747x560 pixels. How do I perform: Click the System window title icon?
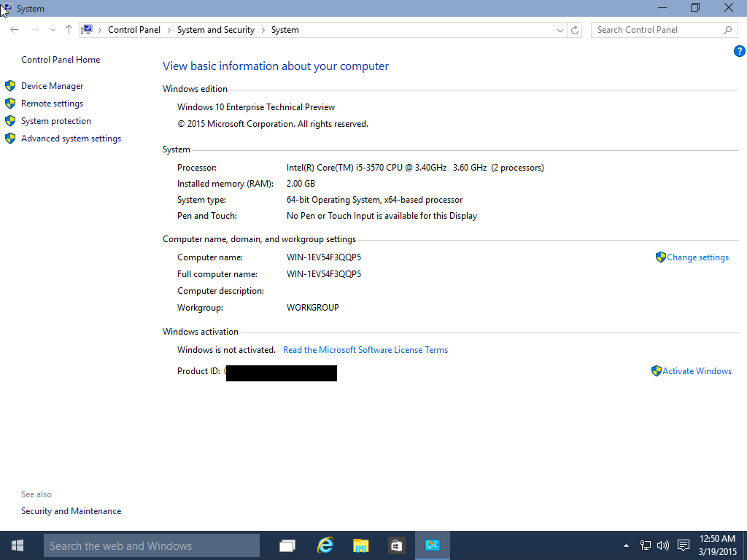[7, 8]
